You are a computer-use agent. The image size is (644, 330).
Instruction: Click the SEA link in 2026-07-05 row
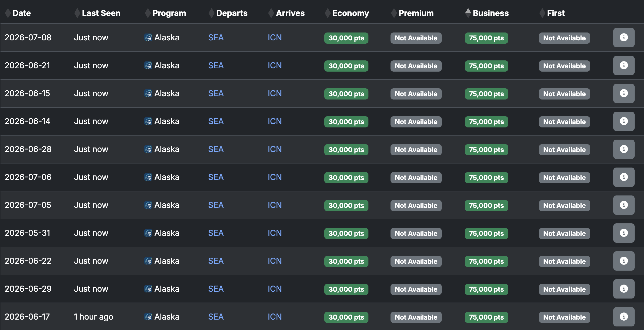216,205
